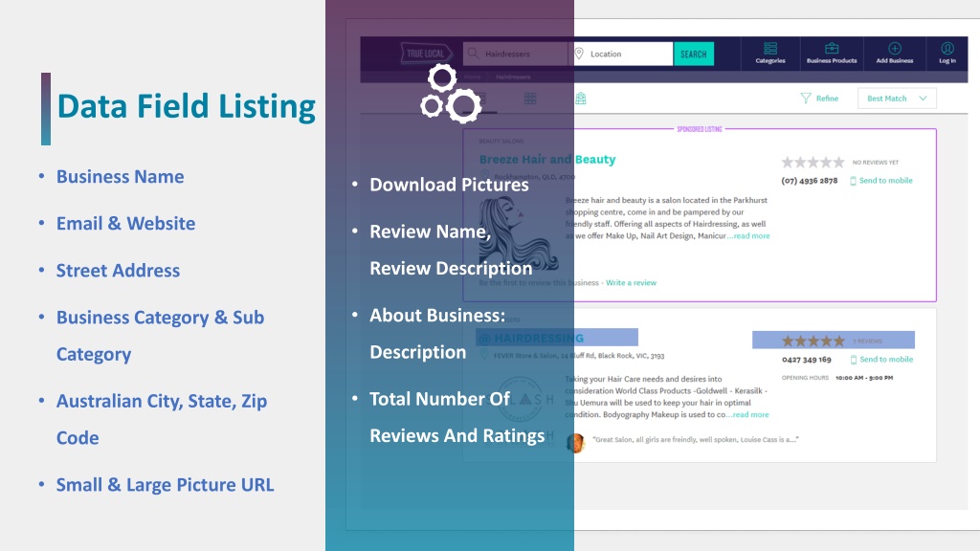This screenshot has height=551, width=980.
Task: Open the @ HAIRDRESSING listing title
Action: [x=530, y=338]
